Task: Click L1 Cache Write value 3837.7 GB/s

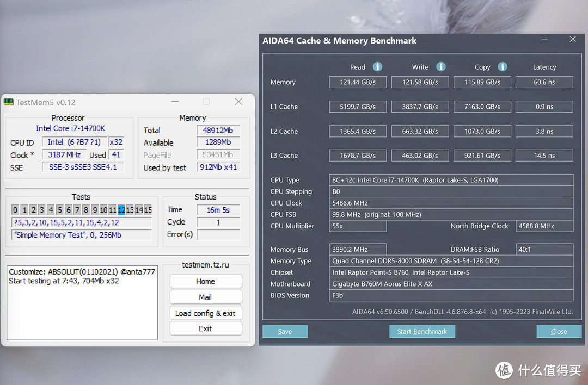Action: (x=420, y=107)
